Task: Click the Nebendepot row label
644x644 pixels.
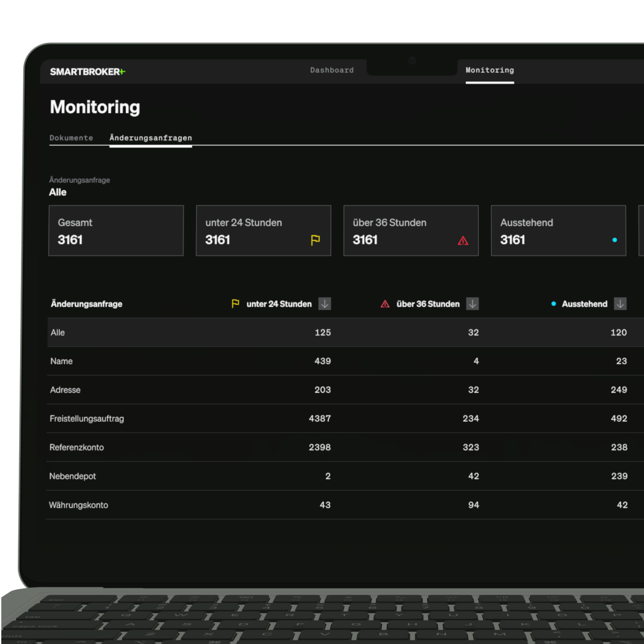Action: (72, 476)
